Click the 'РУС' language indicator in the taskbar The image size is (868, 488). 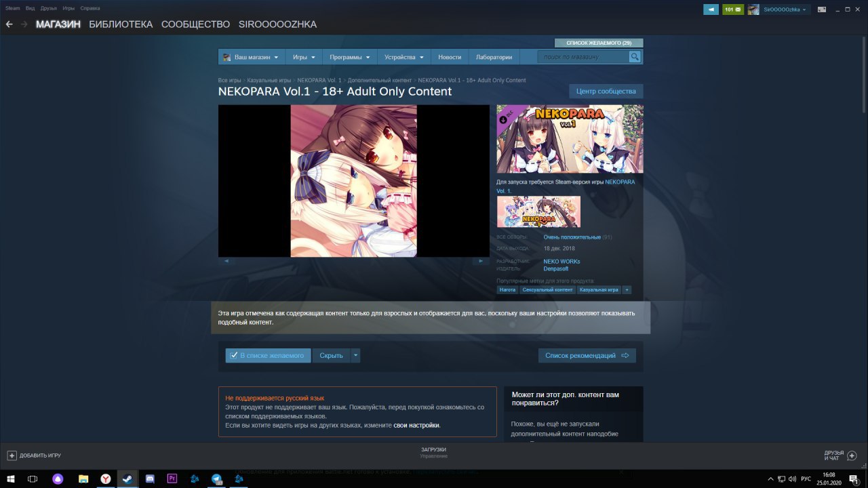click(806, 479)
